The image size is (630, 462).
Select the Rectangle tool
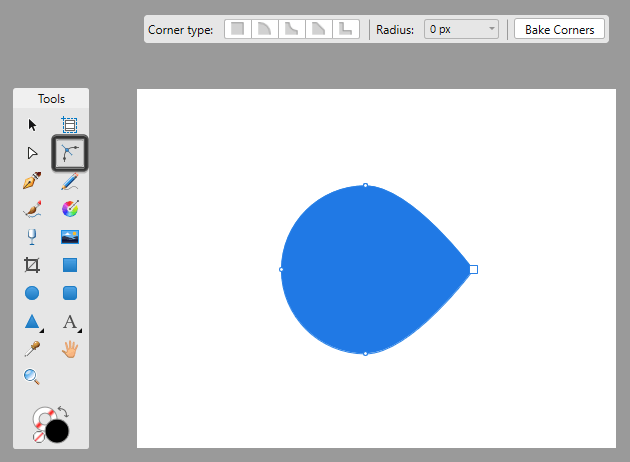70,265
